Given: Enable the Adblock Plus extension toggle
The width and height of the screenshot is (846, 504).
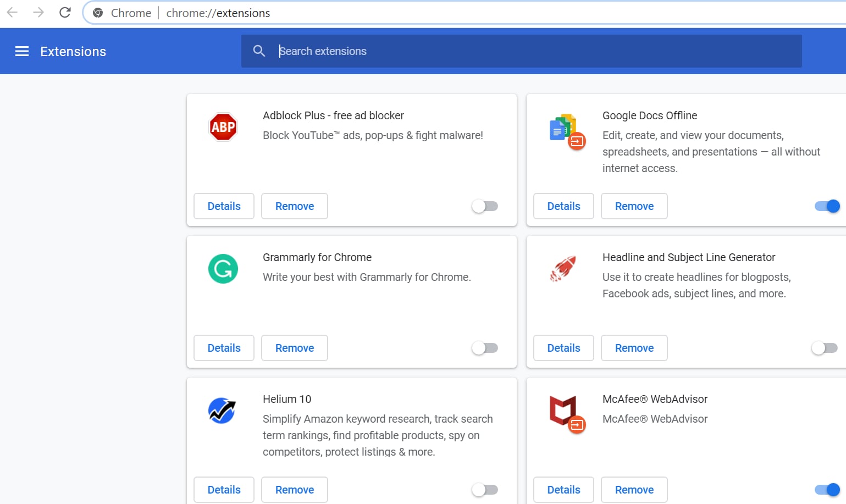Looking at the screenshot, I should coord(485,206).
